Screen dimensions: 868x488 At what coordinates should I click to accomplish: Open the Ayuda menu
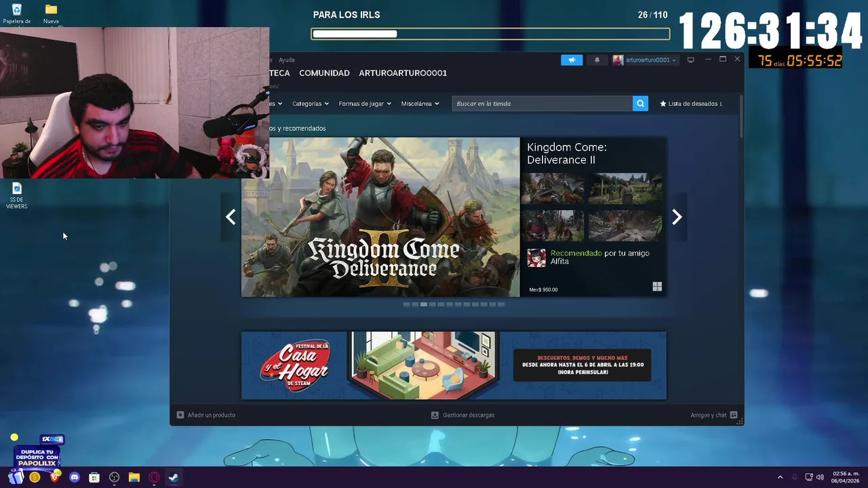click(x=287, y=60)
